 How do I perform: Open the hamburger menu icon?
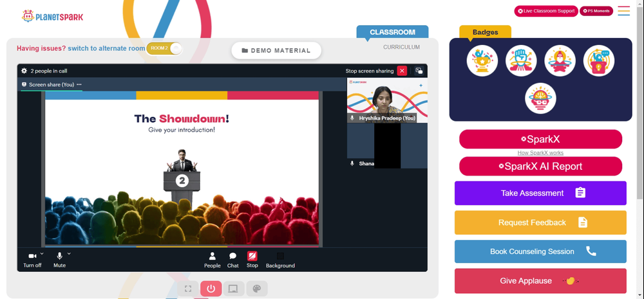point(623,11)
